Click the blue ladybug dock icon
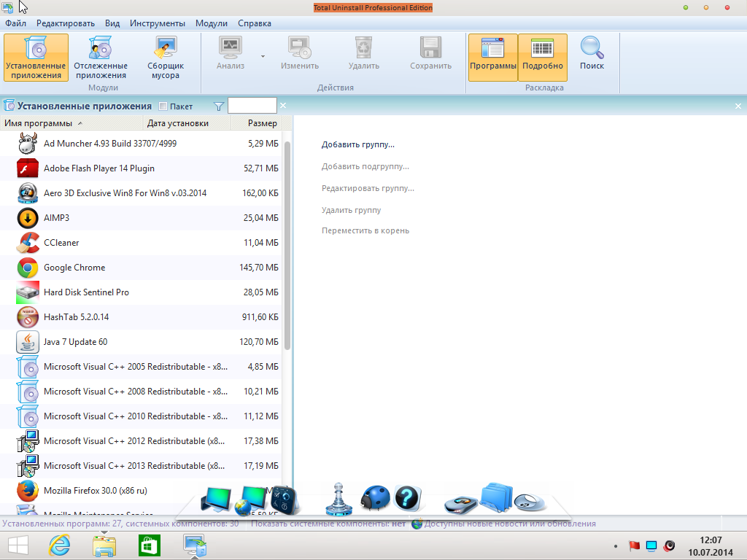This screenshot has height=560, width=747. pos(375,498)
